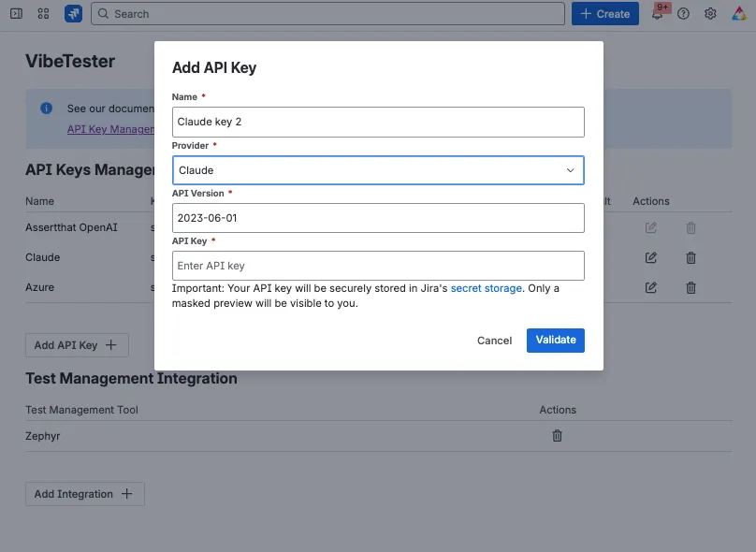
Task: Delete the Claude API key row
Action: (691, 258)
